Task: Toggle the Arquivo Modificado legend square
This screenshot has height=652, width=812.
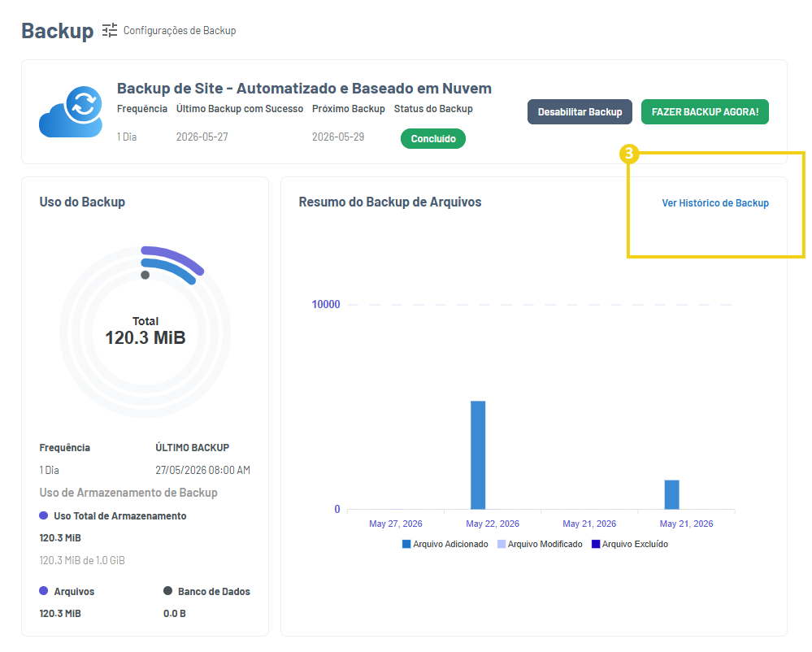Action: 502,545
